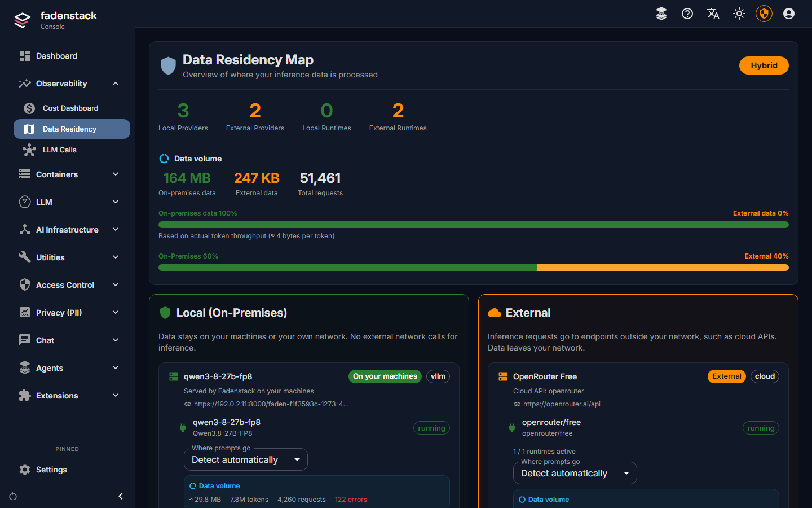Image resolution: width=812 pixels, height=508 pixels.
Task: Open the Dashboard menu item
Action: tap(72, 56)
